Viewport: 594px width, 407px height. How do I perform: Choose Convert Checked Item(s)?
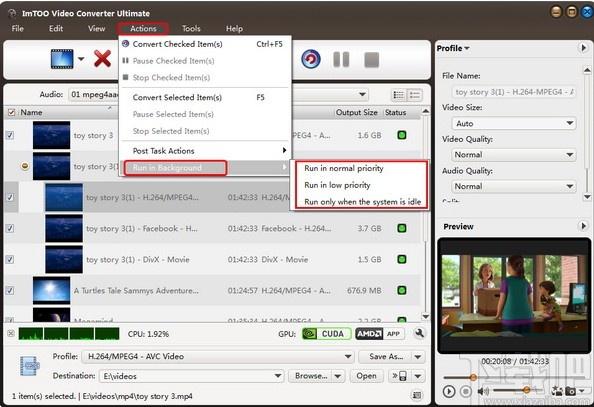click(205, 44)
